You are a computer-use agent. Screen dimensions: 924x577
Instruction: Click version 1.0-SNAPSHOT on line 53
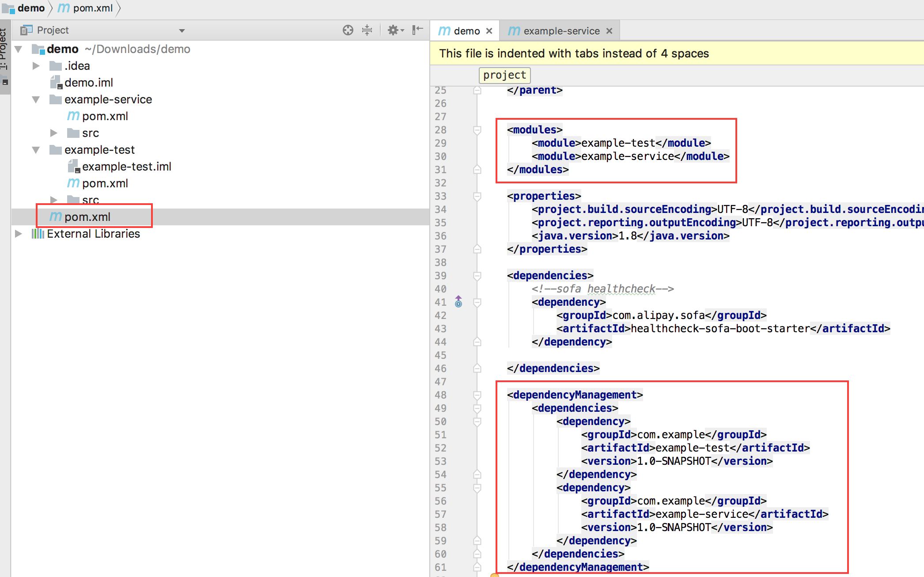click(677, 461)
